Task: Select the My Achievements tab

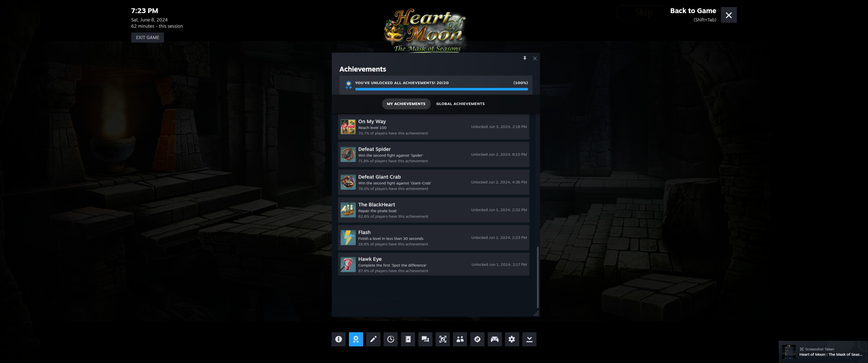Action: pyautogui.click(x=406, y=104)
